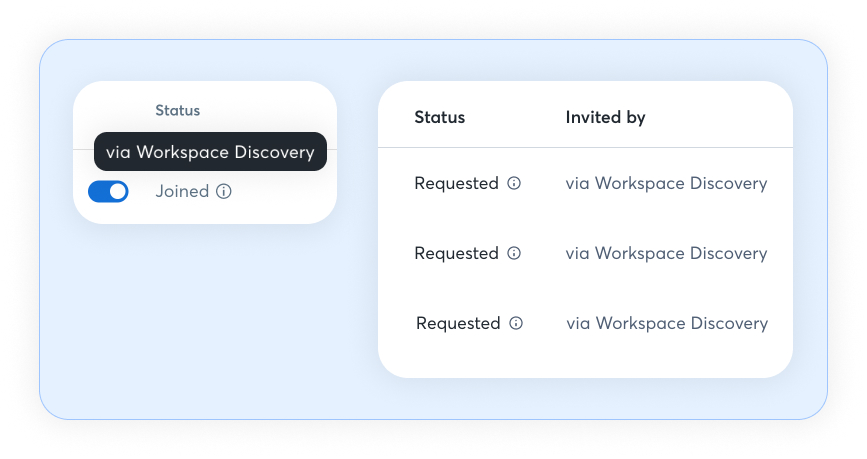Click the Joined status label

pyautogui.click(x=182, y=191)
